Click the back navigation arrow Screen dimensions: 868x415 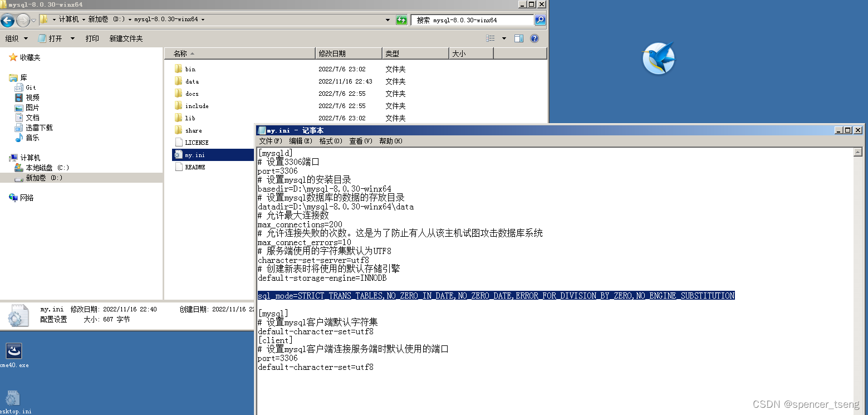8,20
